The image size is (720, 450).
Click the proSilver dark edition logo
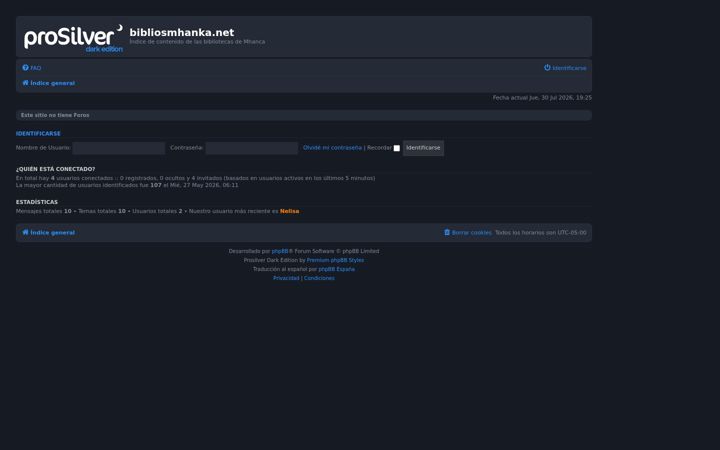click(73, 38)
